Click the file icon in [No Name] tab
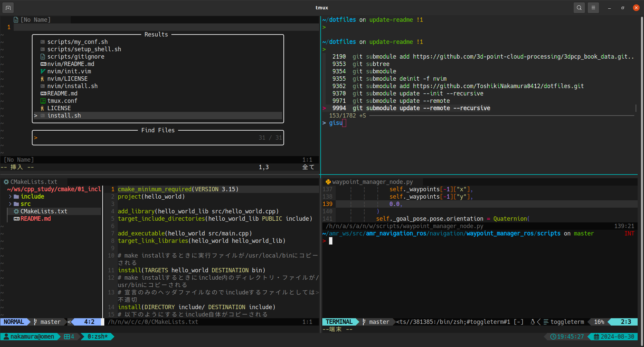 point(16,20)
